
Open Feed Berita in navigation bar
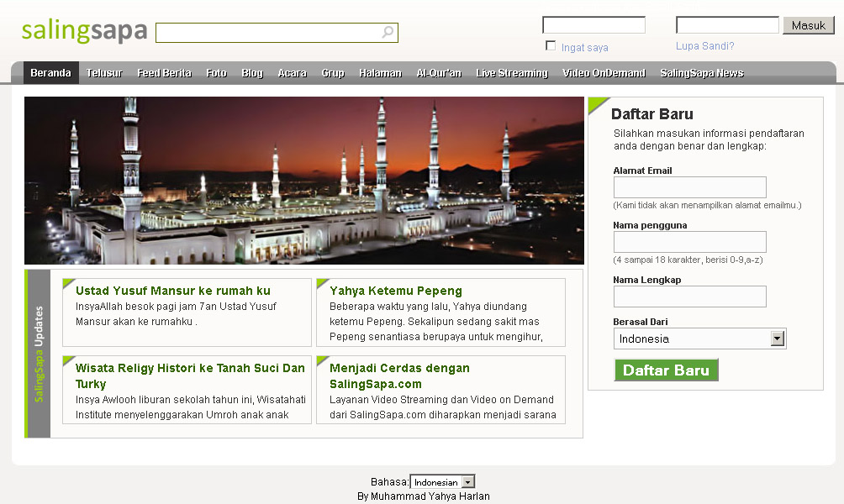pos(164,72)
